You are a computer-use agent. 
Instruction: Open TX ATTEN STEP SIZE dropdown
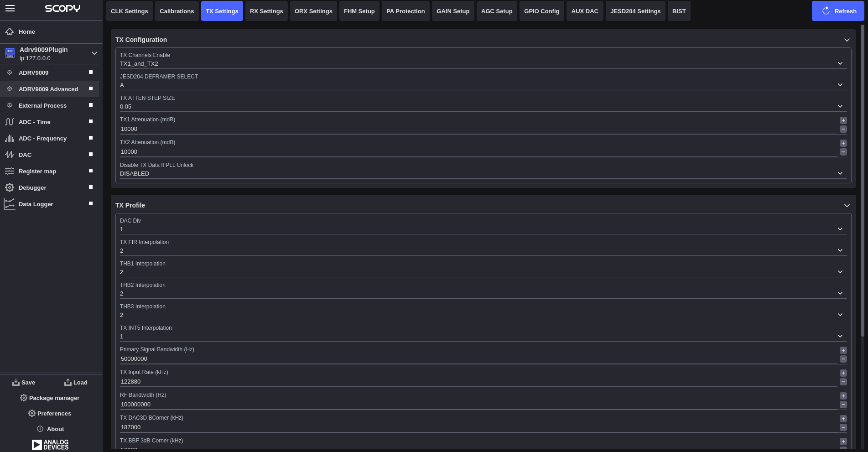click(x=483, y=107)
